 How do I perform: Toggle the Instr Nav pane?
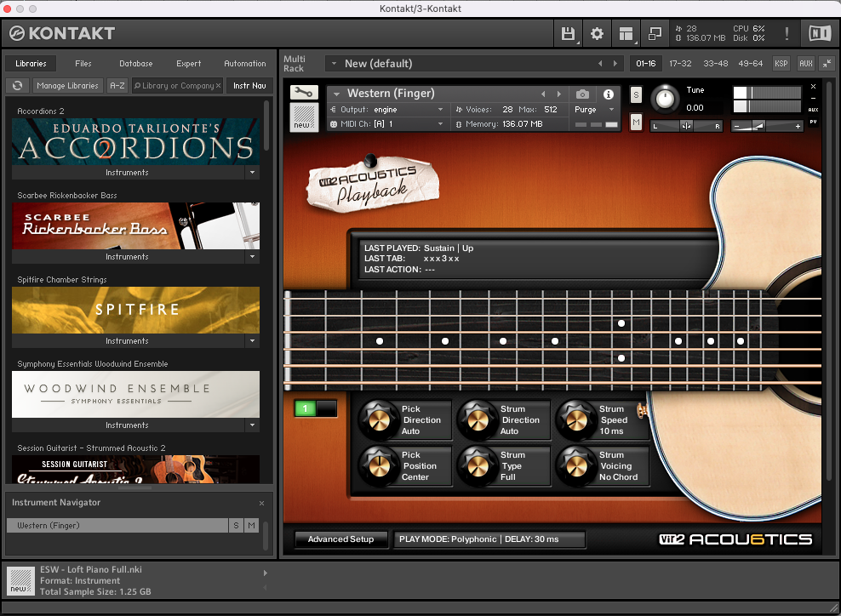(x=249, y=86)
